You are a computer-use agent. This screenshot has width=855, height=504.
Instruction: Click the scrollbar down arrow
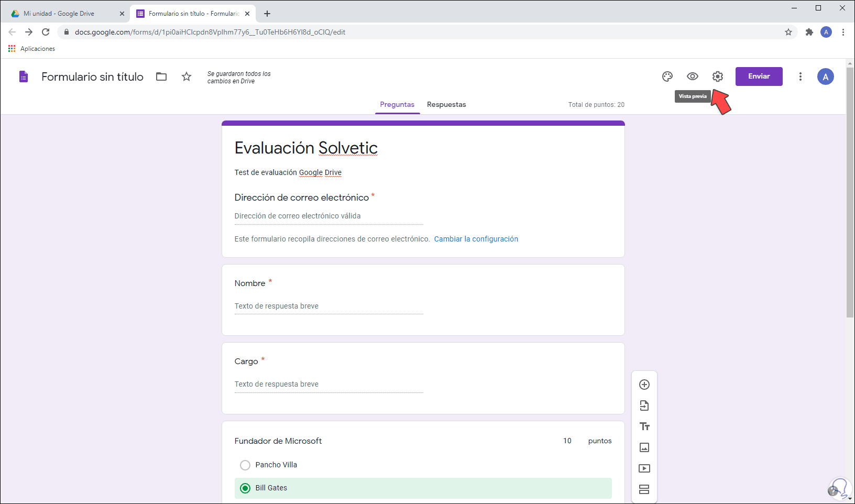click(x=850, y=499)
